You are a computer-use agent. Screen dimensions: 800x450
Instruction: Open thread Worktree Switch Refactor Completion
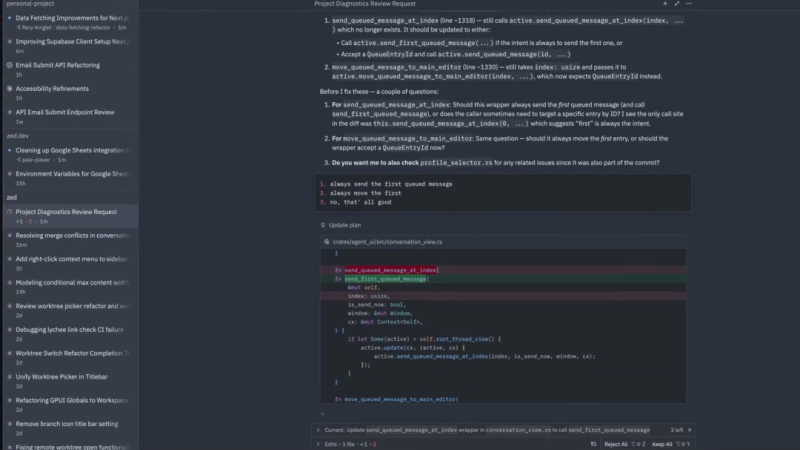pyautogui.click(x=70, y=358)
